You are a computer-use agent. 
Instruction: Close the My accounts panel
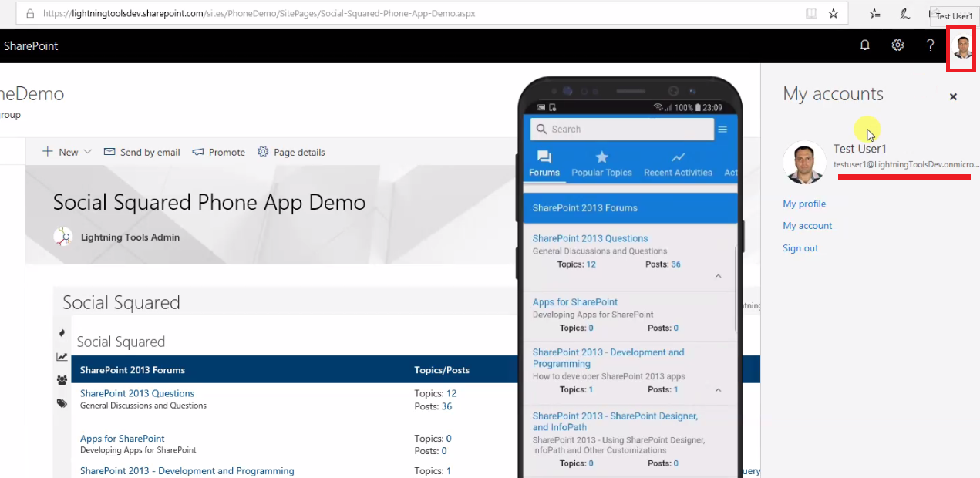click(x=953, y=97)
